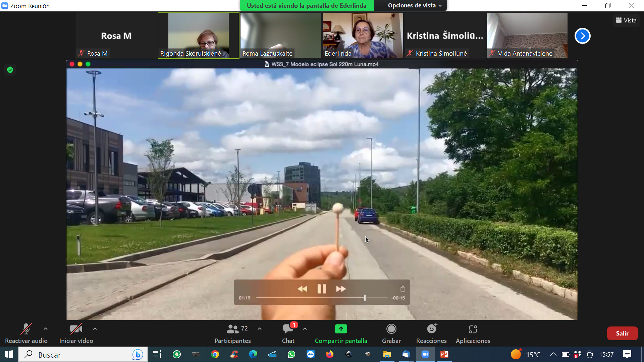644x362 pixels.
Task: Open PowerPoint from taskbar
Action: pyautogui.click(x=444, y=354)
